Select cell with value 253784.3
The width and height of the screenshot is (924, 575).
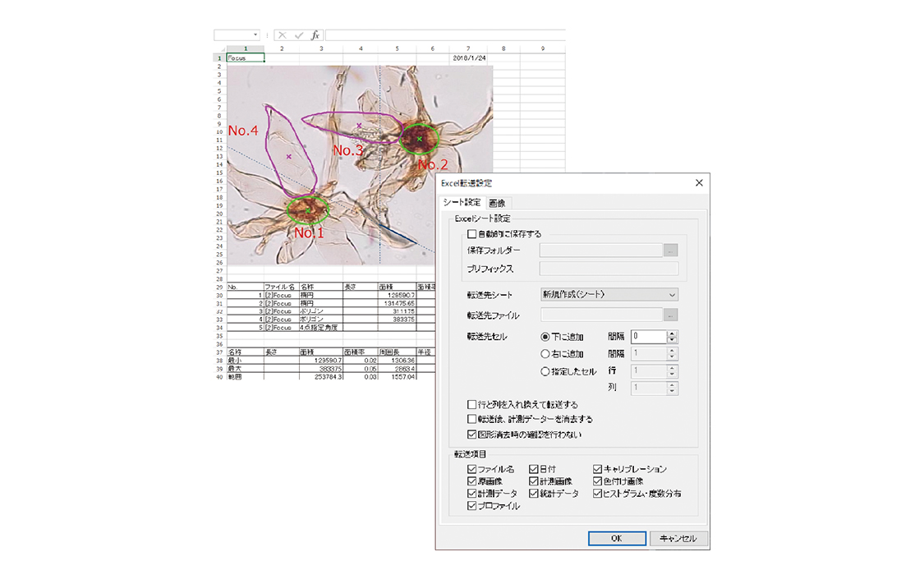321,376
